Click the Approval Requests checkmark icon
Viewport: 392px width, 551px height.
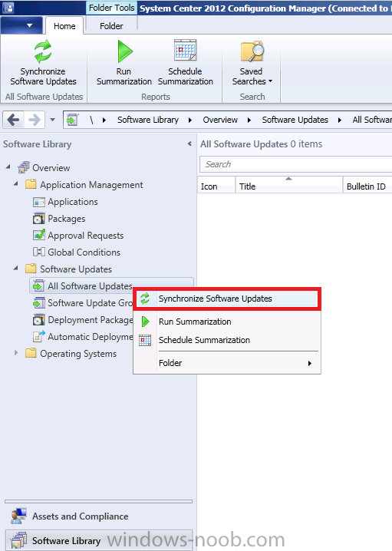(39, 235)
